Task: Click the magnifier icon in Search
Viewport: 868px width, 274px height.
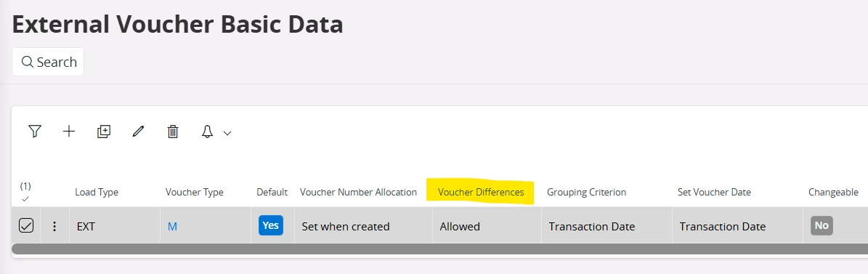Action: click(x=28, y=62)
